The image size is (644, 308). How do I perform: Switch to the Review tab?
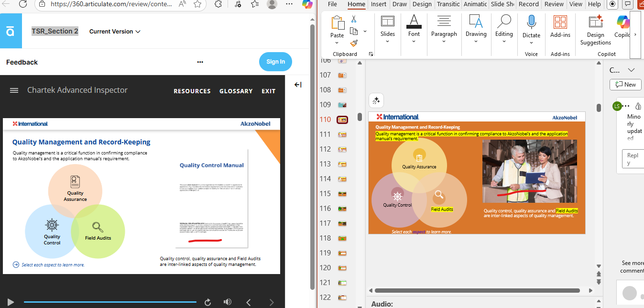click(554, 4)
